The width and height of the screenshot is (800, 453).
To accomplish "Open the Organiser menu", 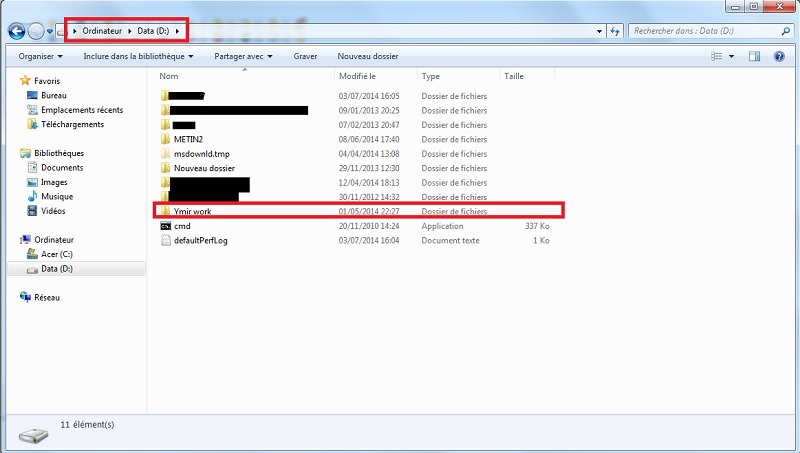I will 40,56.
